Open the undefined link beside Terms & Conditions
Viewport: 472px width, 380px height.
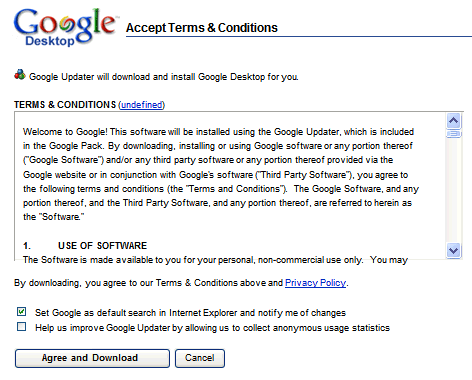click(142, 105)
